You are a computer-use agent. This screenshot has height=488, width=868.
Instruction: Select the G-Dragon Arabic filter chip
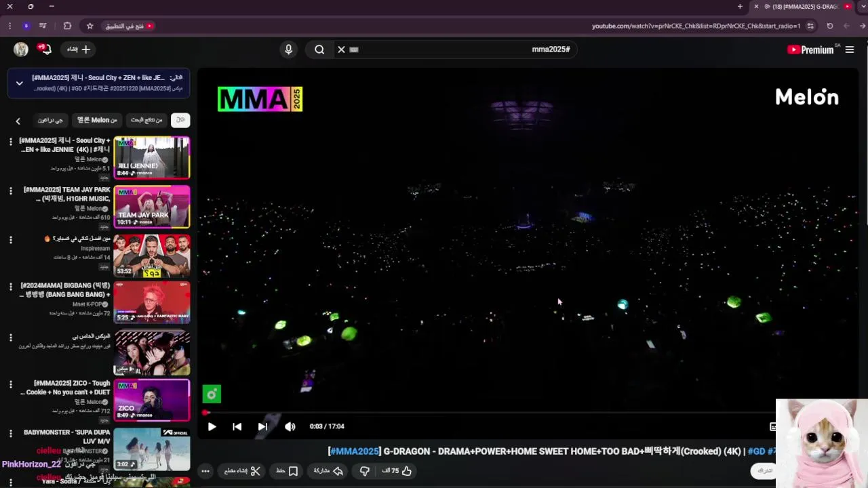point(50,120)
